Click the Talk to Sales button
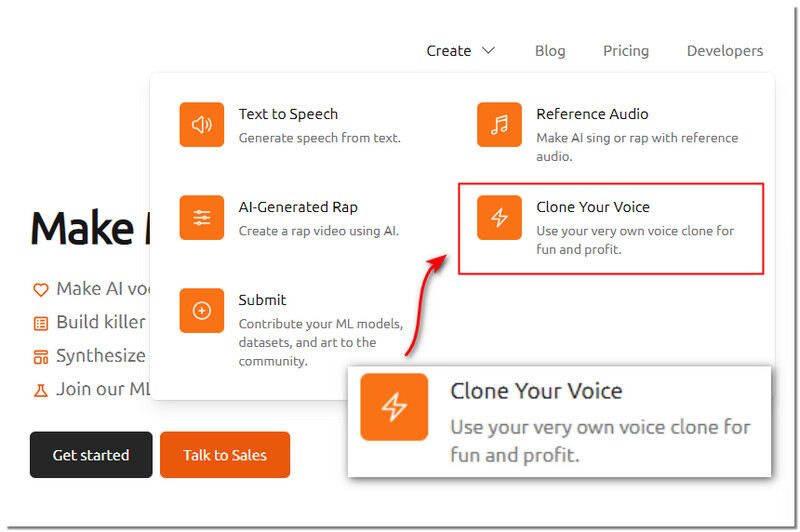800x532 pixels. [225, 455]
